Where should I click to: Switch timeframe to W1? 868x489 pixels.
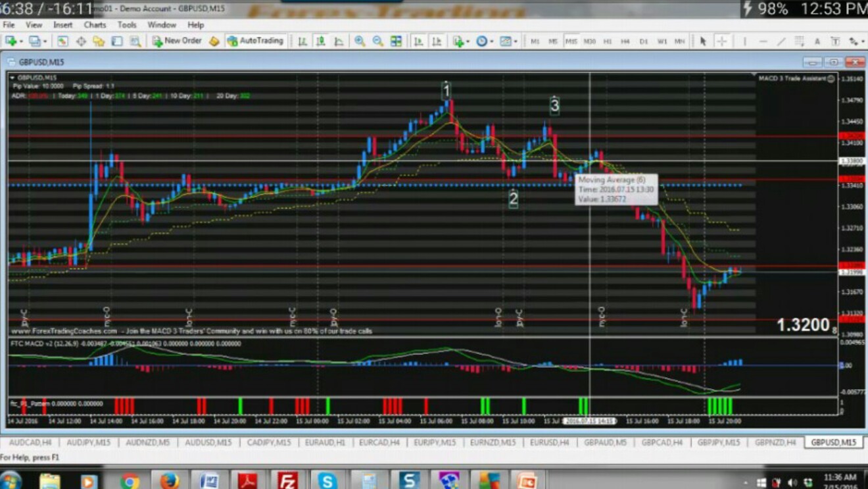coord(662,41)
